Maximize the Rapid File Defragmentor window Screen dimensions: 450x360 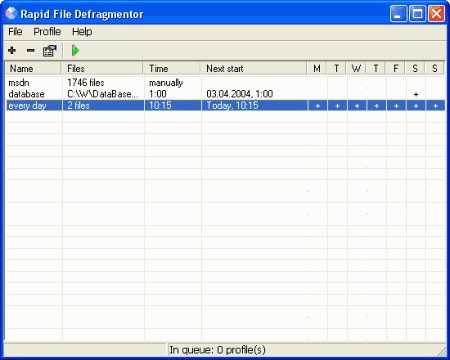tap(417, 14)
